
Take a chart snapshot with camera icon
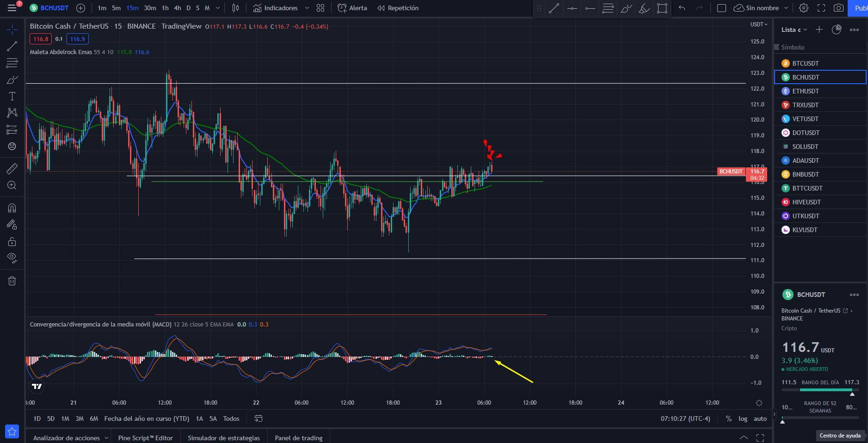tap(838, 8)
